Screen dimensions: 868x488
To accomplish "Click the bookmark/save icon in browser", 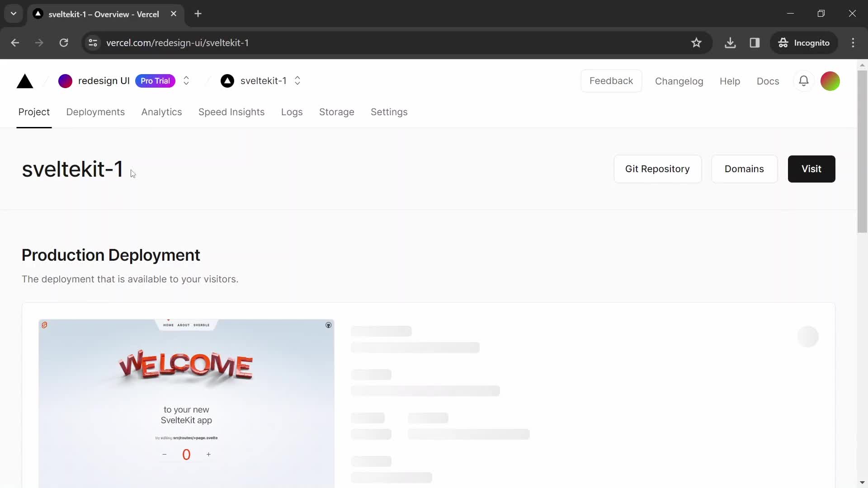I will coord(696,43).
